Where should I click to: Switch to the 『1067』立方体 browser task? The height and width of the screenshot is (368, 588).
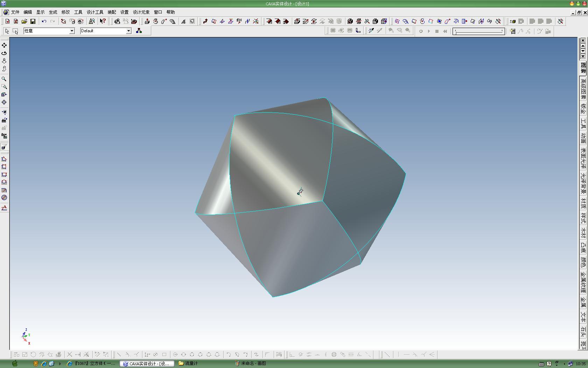[91, 363]
